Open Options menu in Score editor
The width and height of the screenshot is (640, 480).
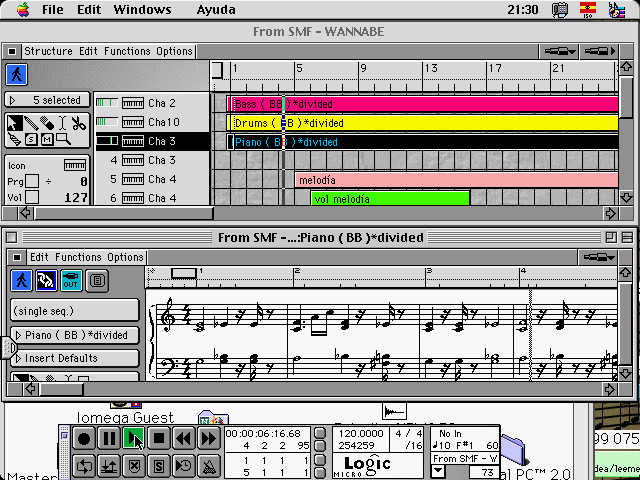tap(126, 257)
